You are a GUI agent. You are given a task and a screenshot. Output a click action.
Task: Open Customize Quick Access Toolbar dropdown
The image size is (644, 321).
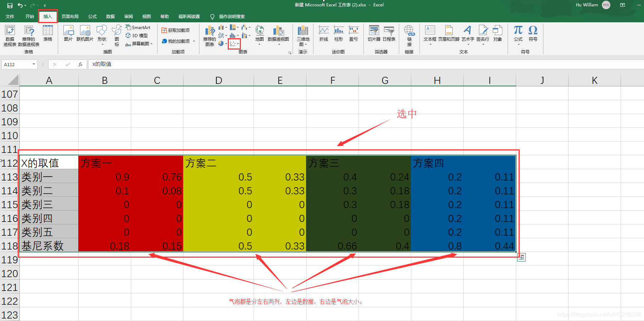(x=45, y=5)
